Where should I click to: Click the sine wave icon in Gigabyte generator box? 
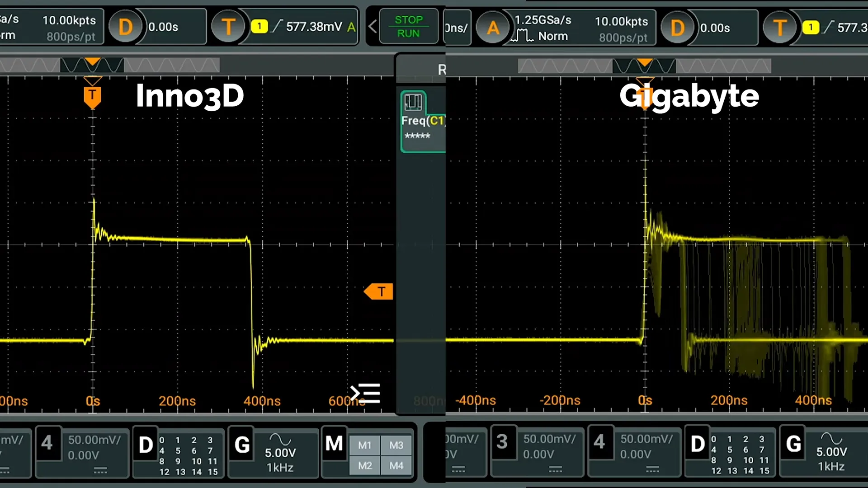[831, 438]
